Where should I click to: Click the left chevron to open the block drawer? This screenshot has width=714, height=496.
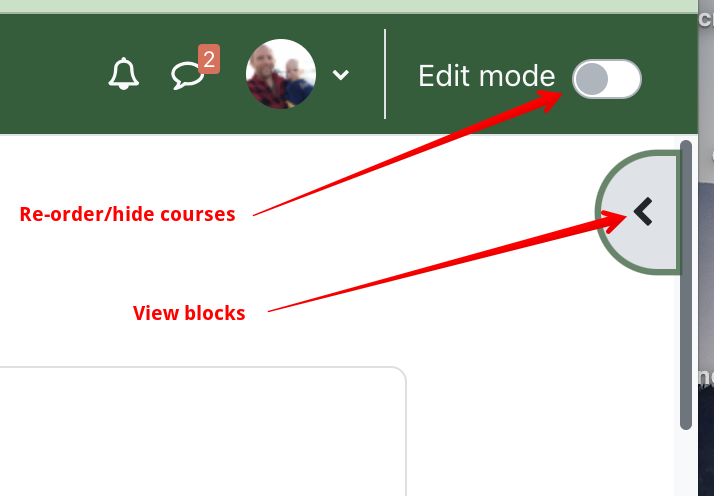[643, 212]
